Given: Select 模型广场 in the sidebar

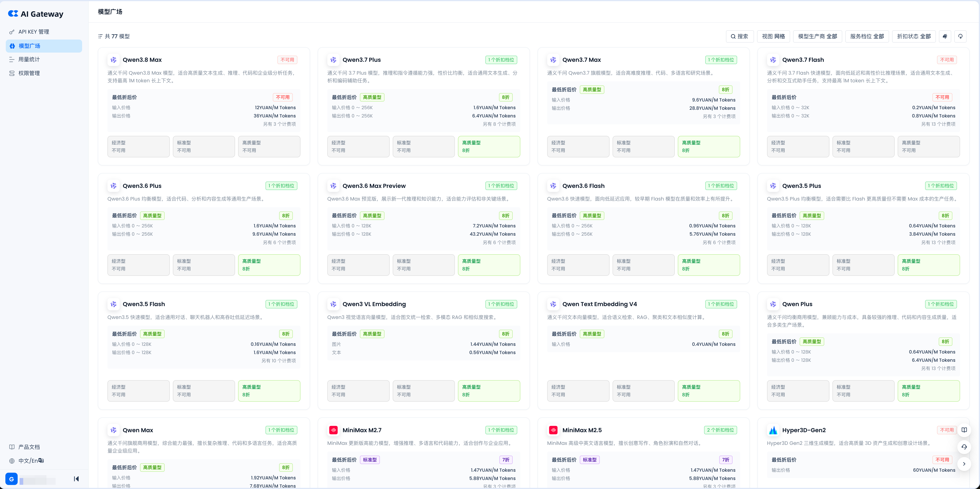Looking at the screenshot, I should (x=44, y=46).
